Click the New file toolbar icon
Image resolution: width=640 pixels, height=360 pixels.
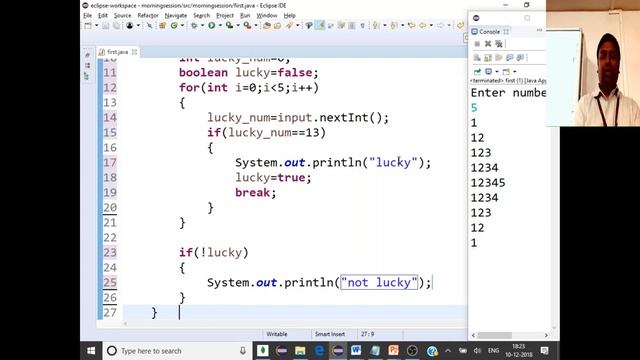(88, 25)
